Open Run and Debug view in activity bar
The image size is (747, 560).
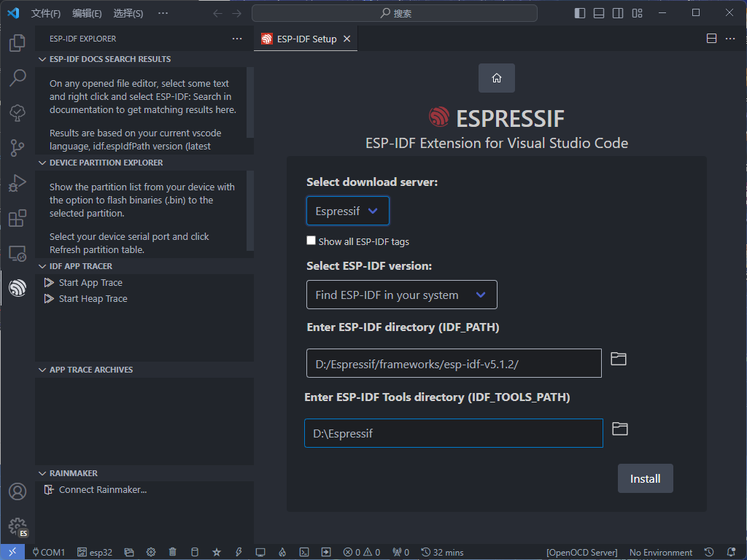tap(18, 183)
